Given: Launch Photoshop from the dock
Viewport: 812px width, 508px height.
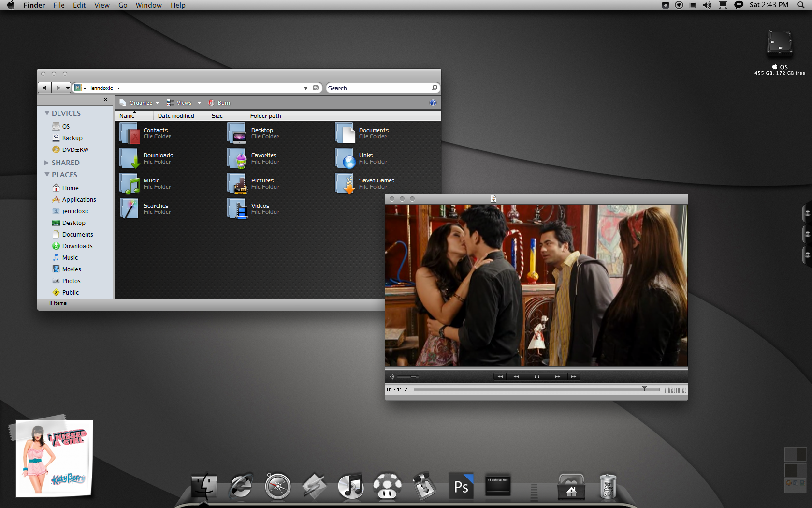Looking at the screenshot, I should tap(461, 486).
